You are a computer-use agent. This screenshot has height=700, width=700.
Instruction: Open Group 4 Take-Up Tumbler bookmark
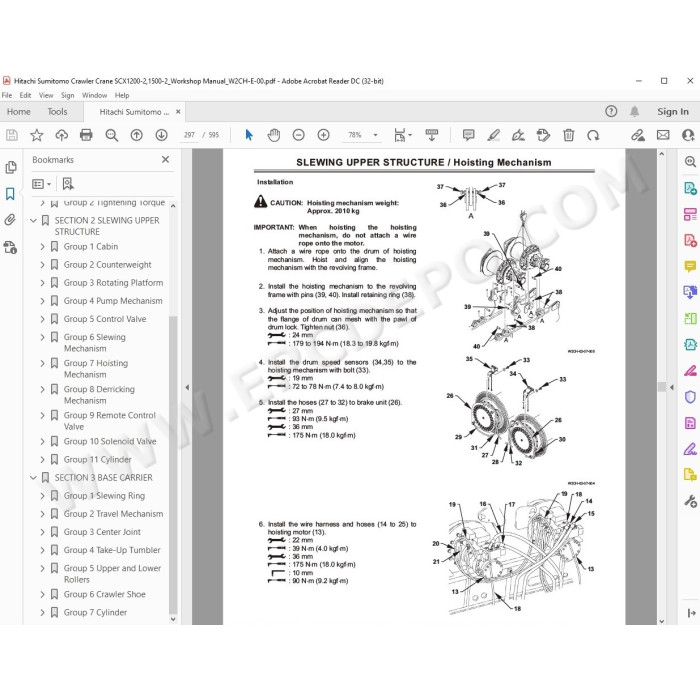pos(112,550)
